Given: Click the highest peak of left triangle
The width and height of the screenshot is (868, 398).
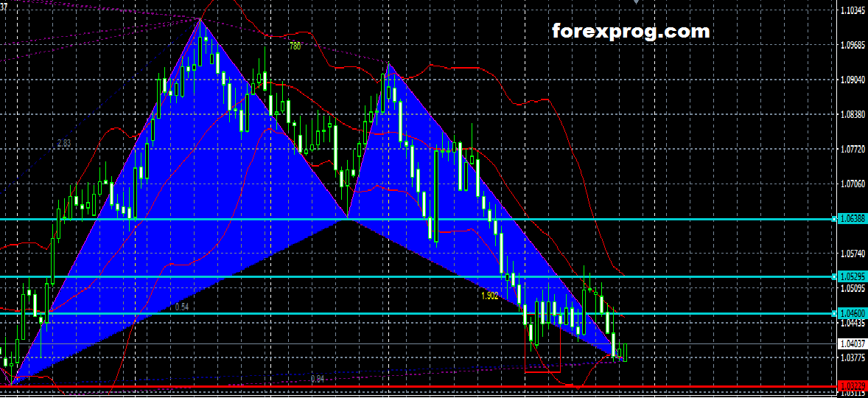Looking at the screenshot, I should click(200, 18).
